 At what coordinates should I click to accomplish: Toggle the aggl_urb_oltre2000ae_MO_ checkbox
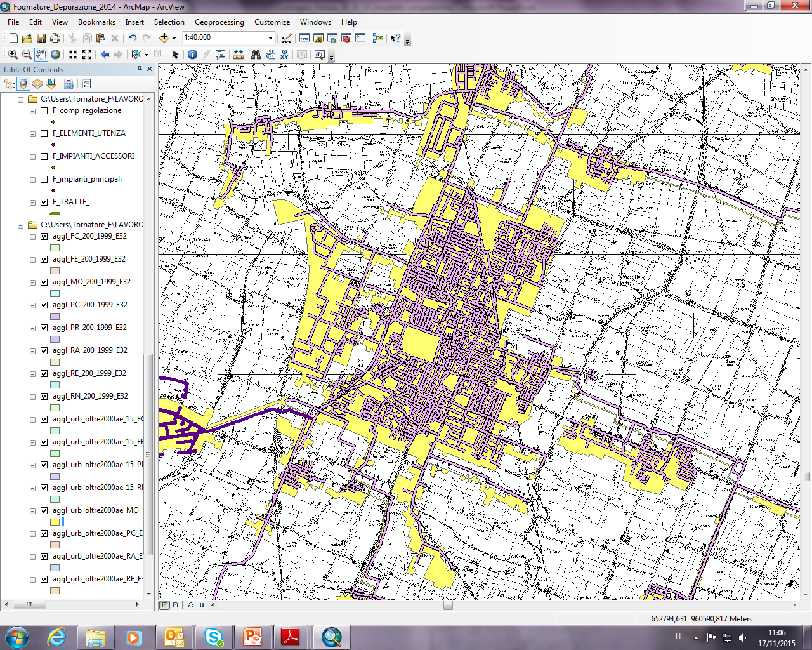pyautogui.click(x=44, y=510)
